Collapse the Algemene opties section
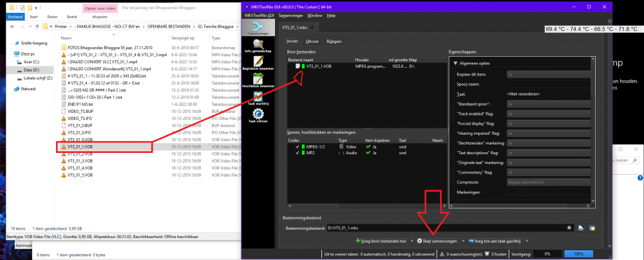The image size is (644, 260). tap(455, 63)
